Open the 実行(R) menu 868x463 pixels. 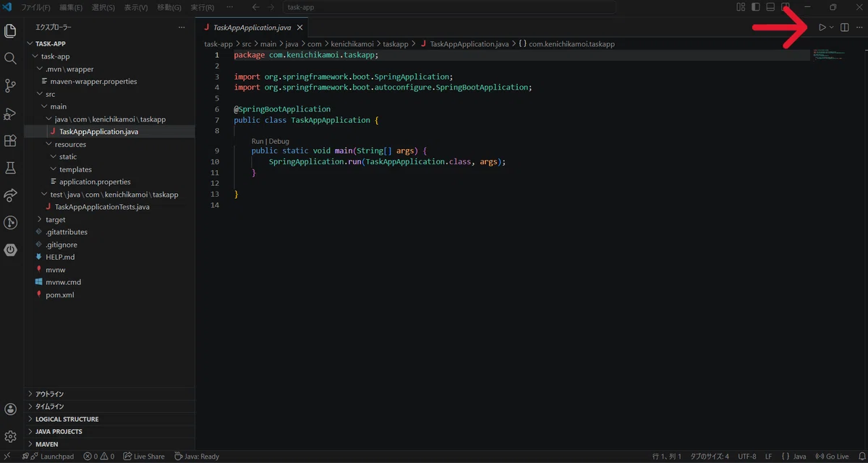202,7
